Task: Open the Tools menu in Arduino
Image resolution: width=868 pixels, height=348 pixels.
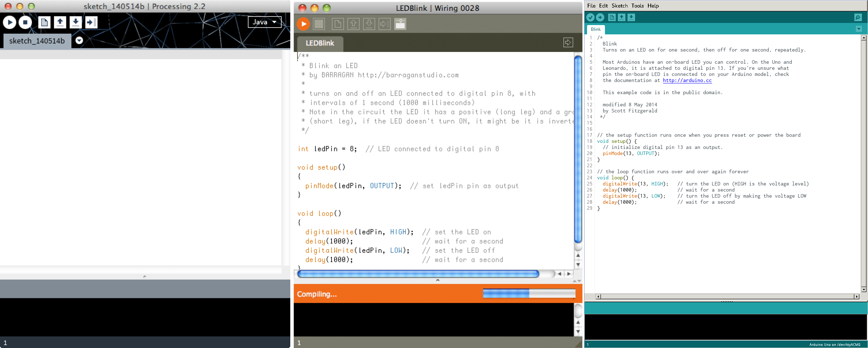Action: (x=637, y=6)
